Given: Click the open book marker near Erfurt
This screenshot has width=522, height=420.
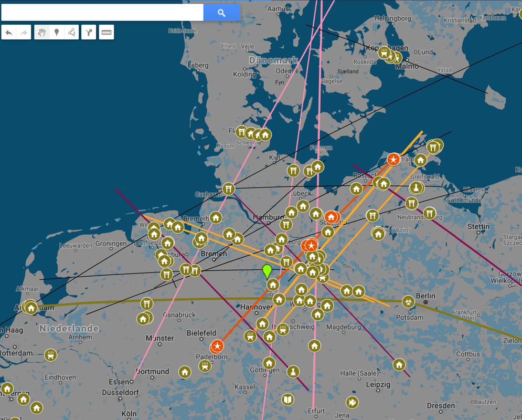Looking at the screenshot, I should point(287,400).
